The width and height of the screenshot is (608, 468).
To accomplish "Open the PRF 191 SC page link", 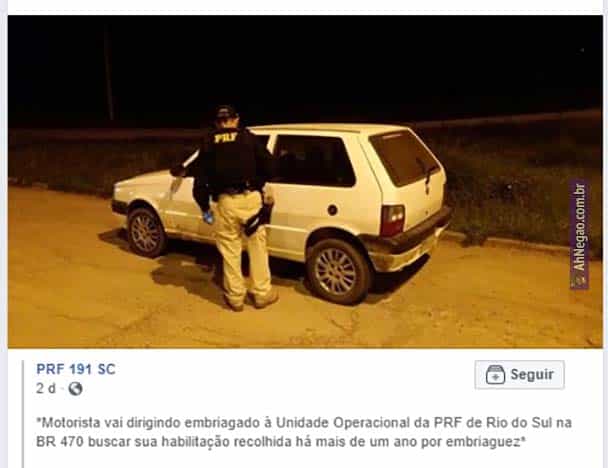I will tap(76, 369).
